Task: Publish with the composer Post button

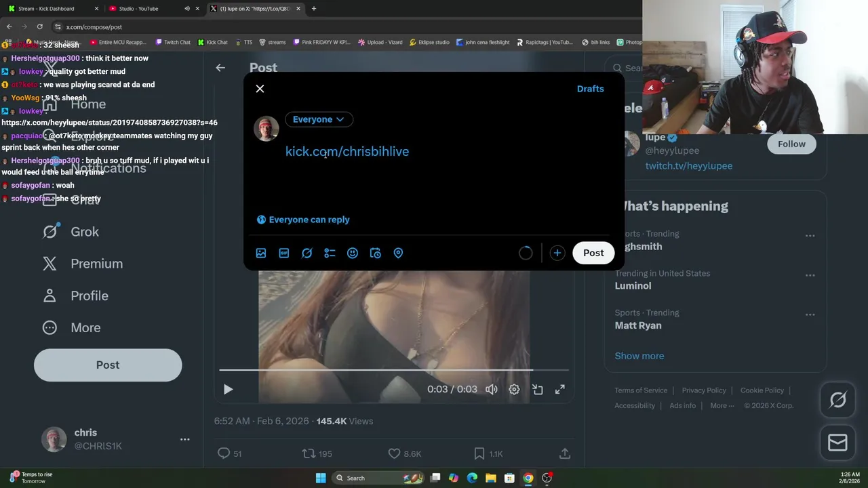Action: [x=593, y=253]
